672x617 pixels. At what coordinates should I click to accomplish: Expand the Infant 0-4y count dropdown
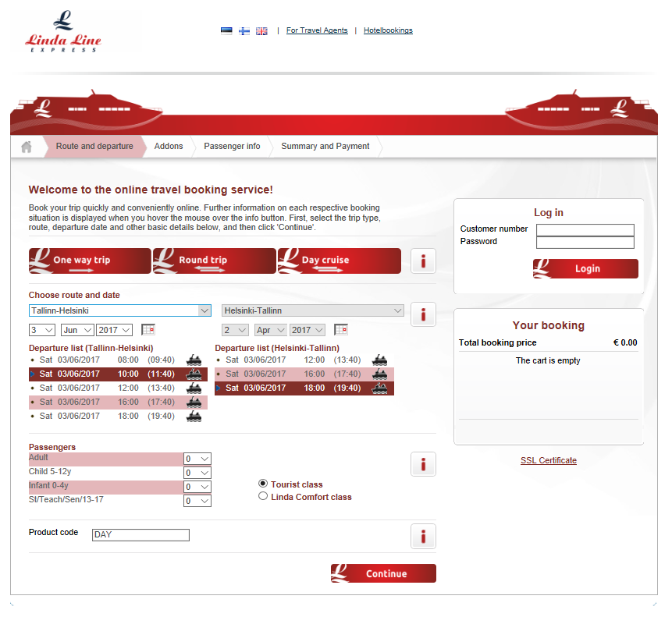coord(197,487)
